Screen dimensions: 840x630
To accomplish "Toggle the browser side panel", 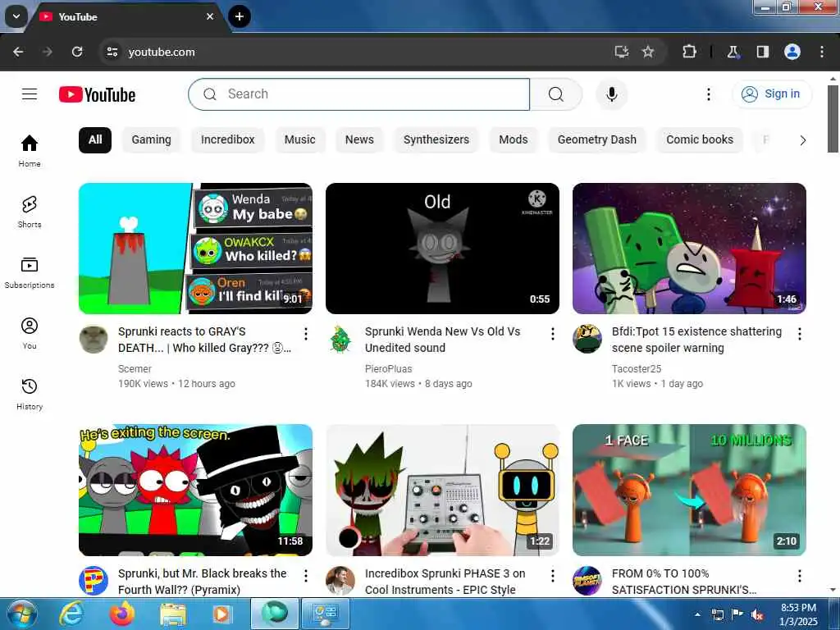I will [762, 52].
